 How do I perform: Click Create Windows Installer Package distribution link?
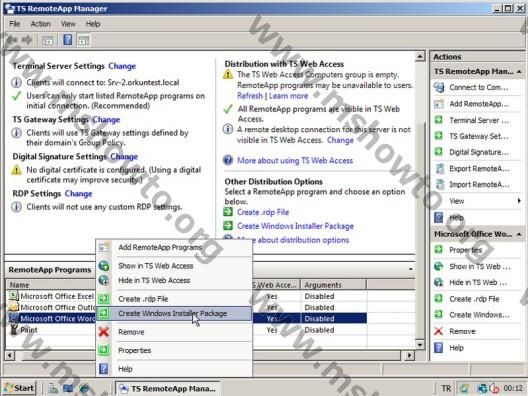[x=295, y=226]
